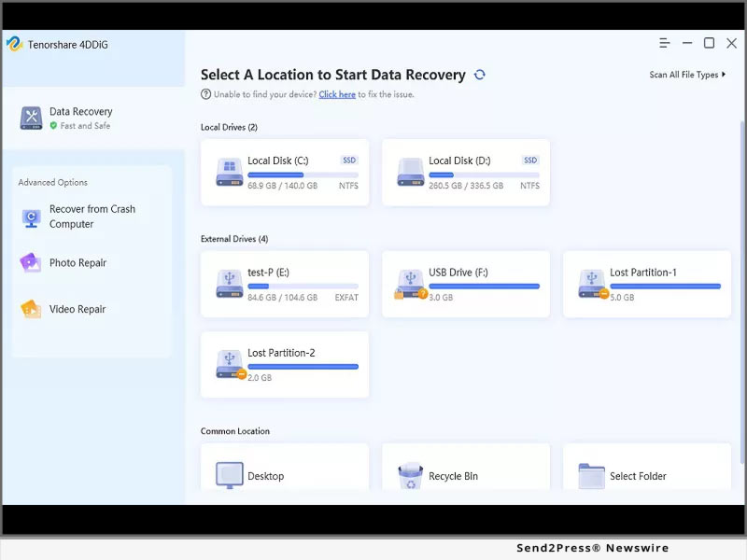The height and width of the screenshot is (560, 747).
Task: Scan Lost Partition-1
Action: 645,285
